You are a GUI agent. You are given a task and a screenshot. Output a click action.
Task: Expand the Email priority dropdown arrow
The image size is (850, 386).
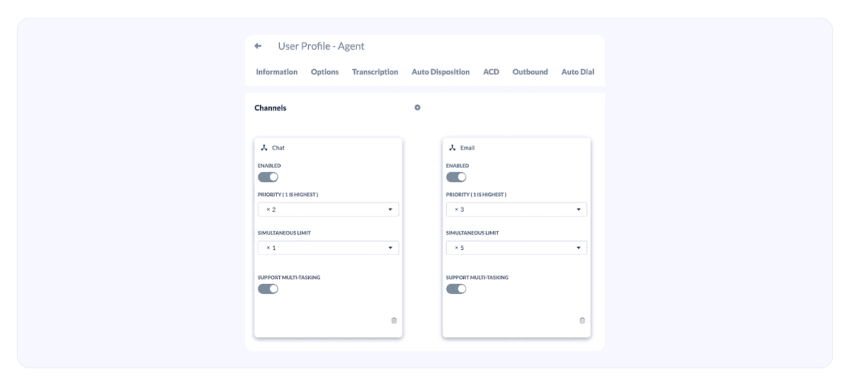578,209
